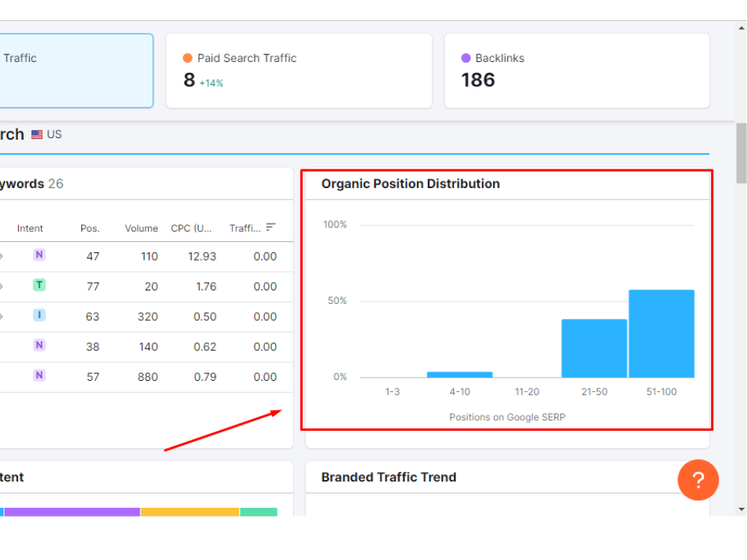Click the volume value 110
This screenshot has height=560, width=747.
pyautogui.click(x=149, y=256)
